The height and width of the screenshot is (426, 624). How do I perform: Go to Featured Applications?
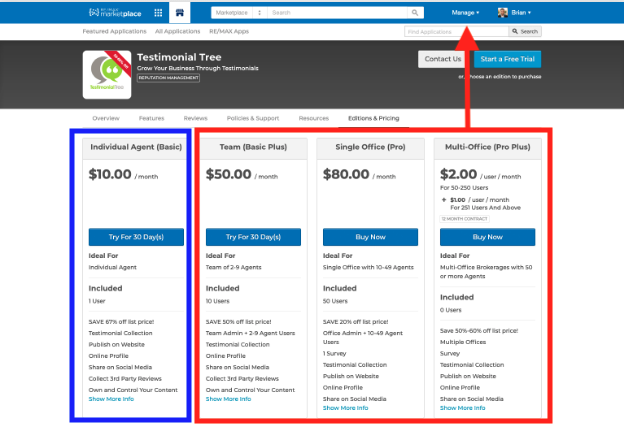coord(115,31)
